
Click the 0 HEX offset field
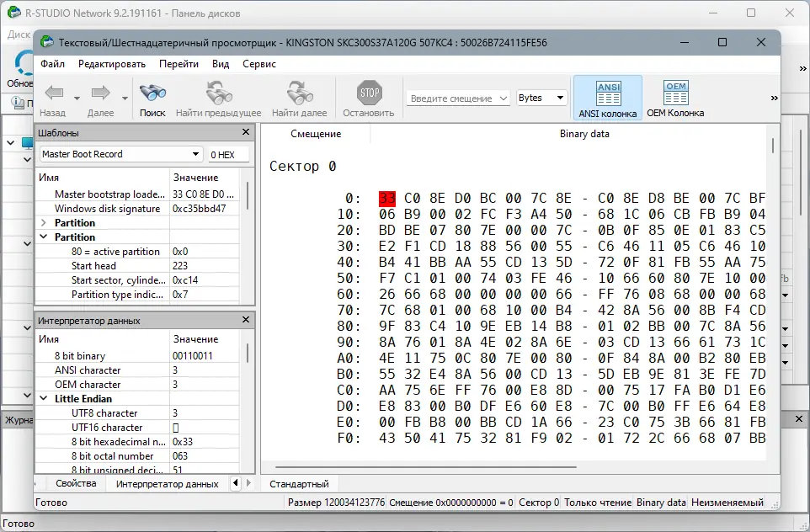pos(228,154)
